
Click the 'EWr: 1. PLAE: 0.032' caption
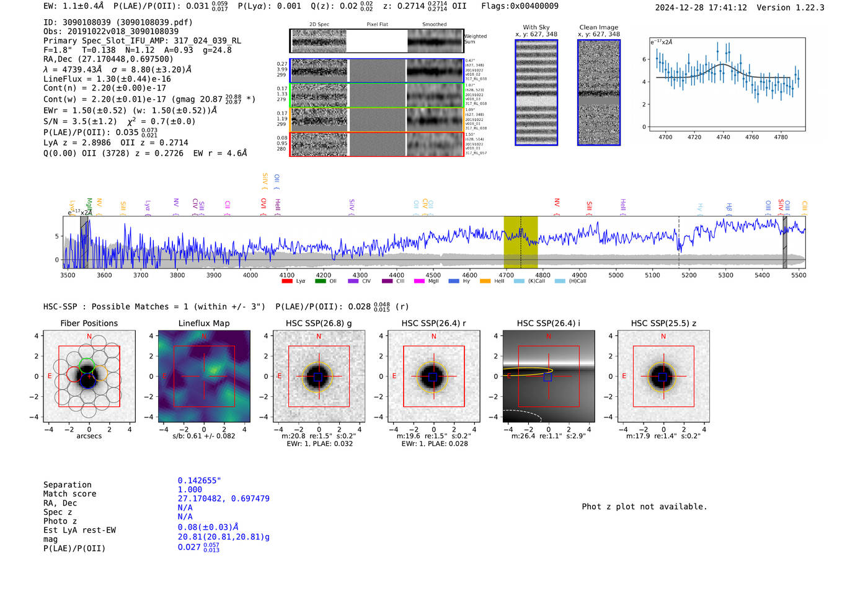(319, 443)
